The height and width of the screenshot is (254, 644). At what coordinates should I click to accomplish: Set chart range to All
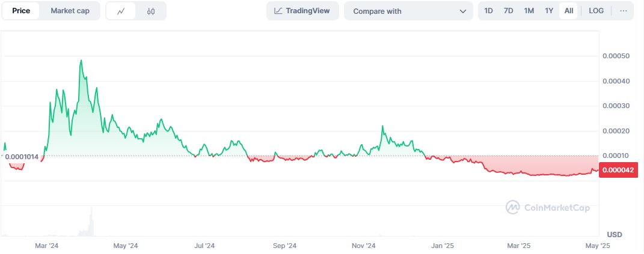pos(569,11)
